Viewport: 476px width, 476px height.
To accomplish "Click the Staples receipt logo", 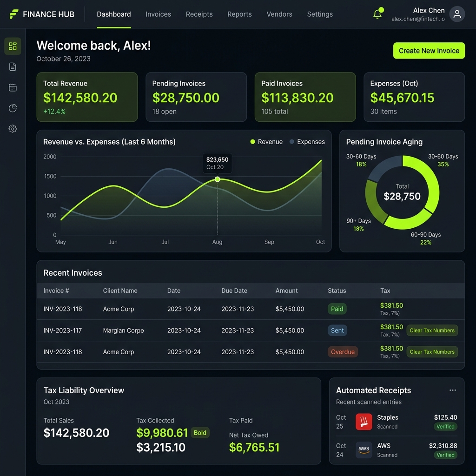I will [x=364, y=422].
